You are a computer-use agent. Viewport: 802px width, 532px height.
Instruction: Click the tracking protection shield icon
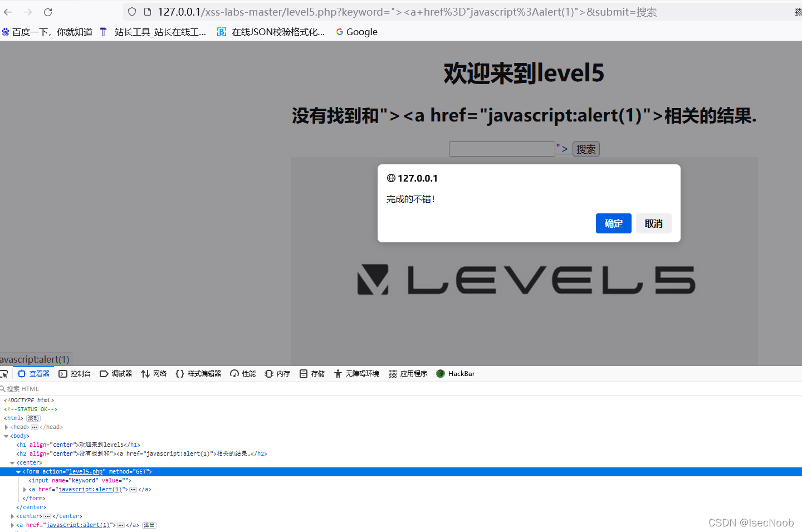pos(131,12)
